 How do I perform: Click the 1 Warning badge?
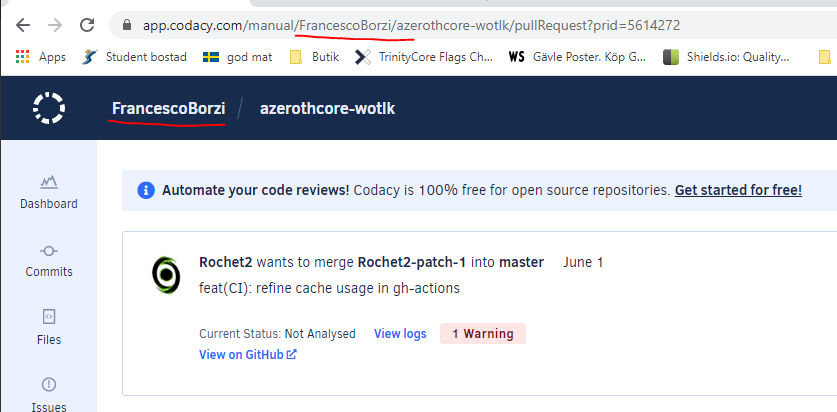pos(483,334)
